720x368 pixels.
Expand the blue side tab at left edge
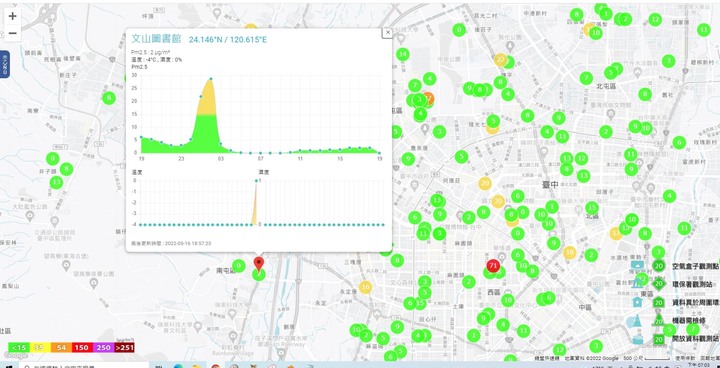click(5, 64)
